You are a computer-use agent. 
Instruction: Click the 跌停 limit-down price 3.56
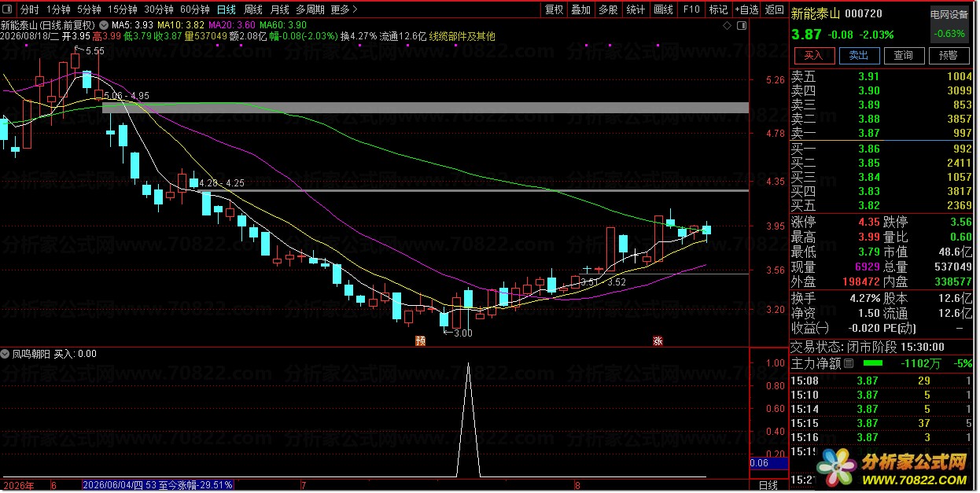[961, 222]
